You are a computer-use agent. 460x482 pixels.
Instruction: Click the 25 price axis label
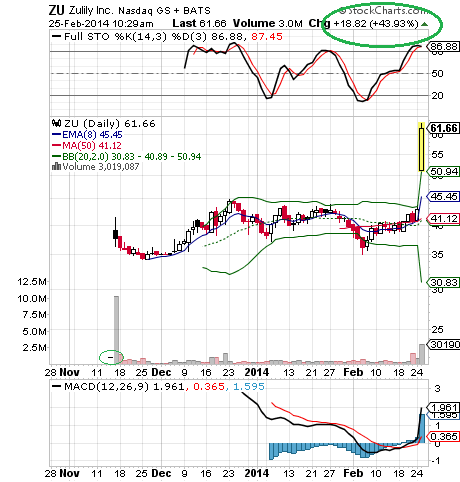pyautogui.click(x=437, y=330)
